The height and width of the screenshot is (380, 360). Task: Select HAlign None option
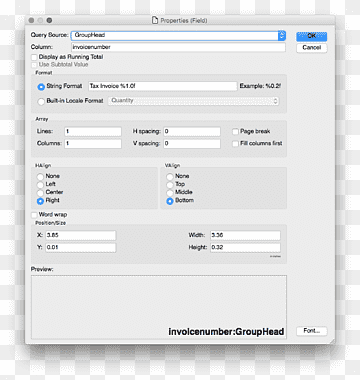pos(40,176)
